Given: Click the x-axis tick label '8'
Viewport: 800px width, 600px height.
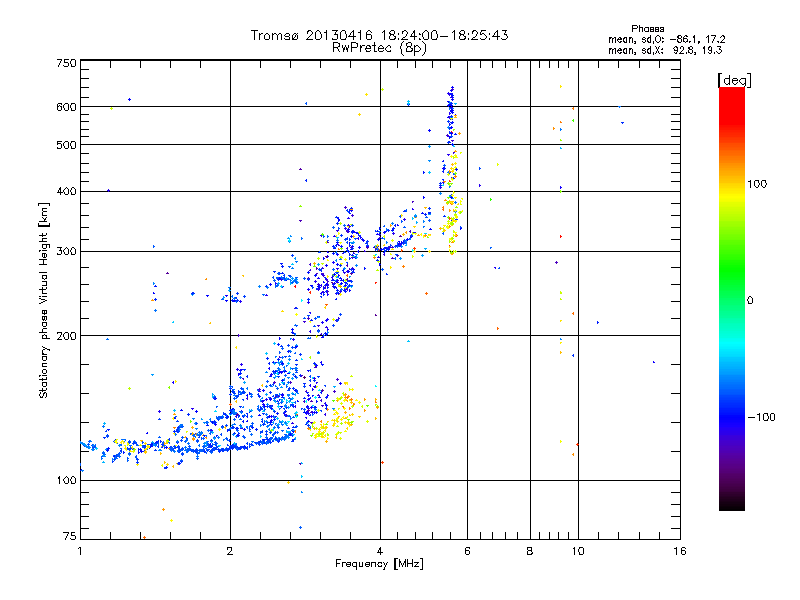Looking at the screenshot, I should 530,551.
